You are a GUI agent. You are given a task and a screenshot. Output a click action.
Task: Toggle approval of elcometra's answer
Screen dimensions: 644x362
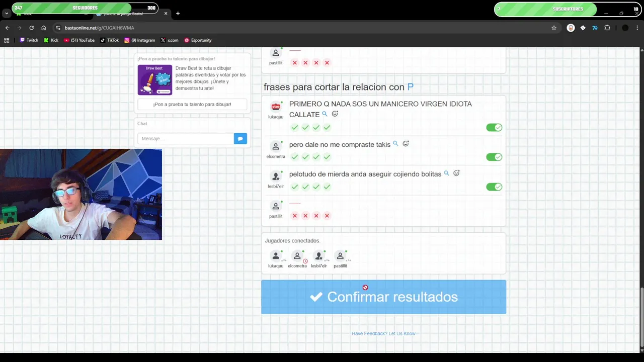[494, 157]
